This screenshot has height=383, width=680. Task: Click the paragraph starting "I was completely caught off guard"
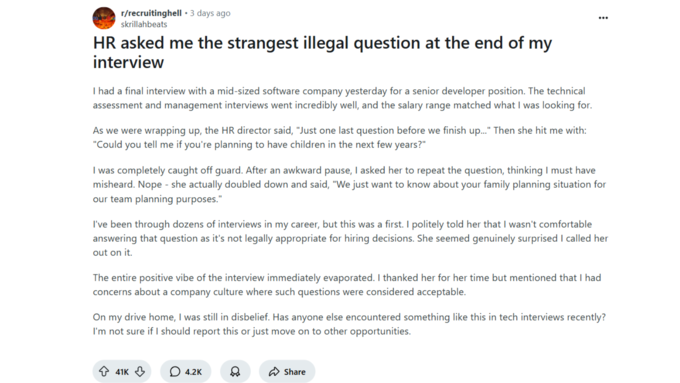[x=349, y=184]
